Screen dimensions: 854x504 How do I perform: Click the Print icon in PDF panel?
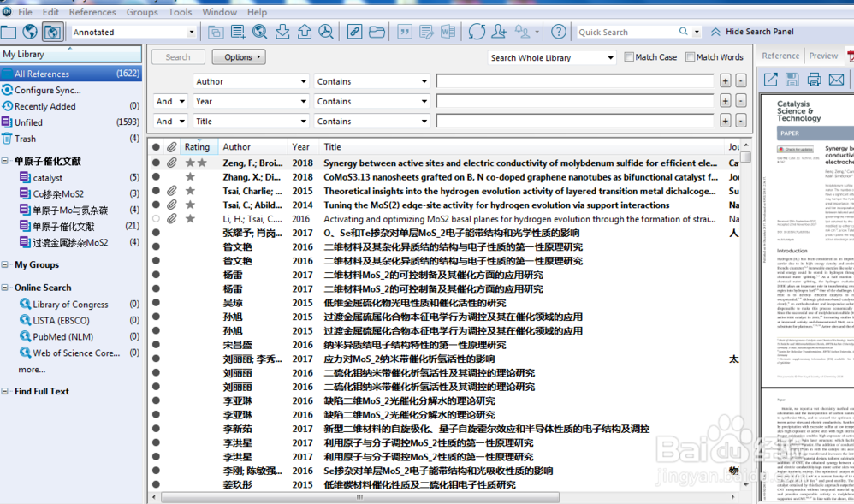point(814,80)
